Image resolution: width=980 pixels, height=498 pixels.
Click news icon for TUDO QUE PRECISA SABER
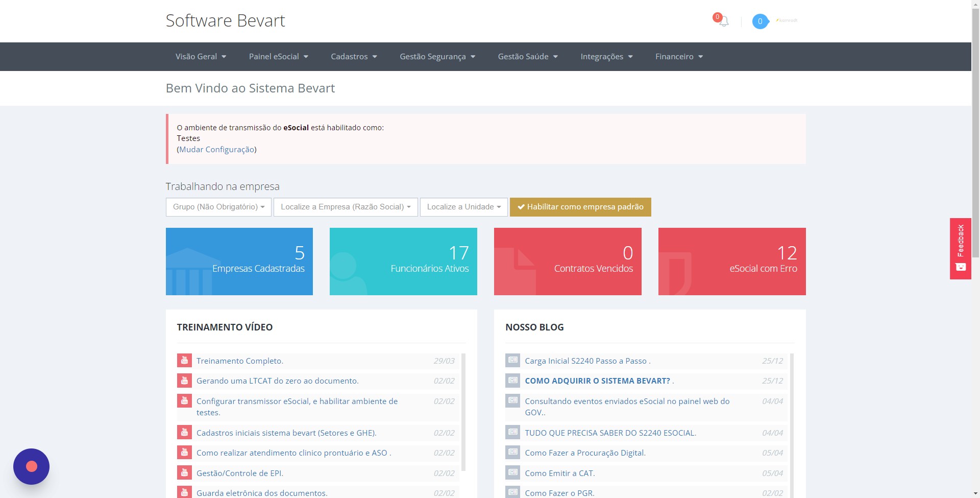pyautogui.click(x=512, y=433)
